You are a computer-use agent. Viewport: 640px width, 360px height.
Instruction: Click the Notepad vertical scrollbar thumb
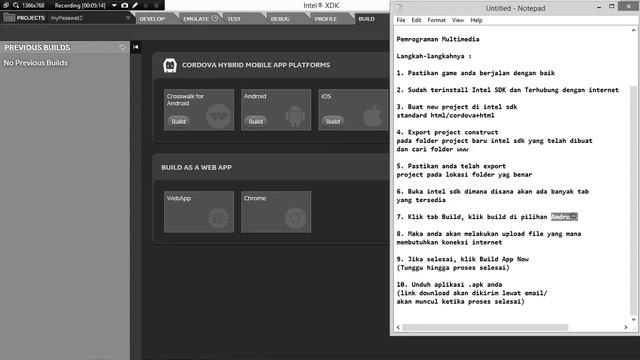(633, 200)
